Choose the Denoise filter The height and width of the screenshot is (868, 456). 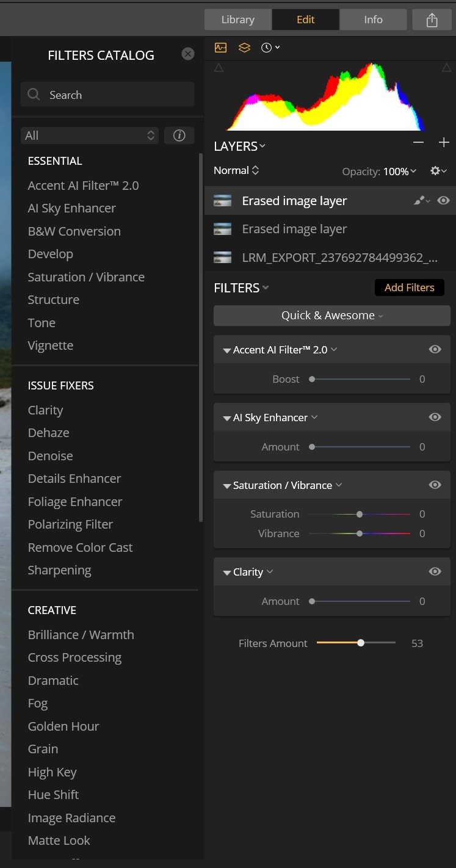point(50,456)
